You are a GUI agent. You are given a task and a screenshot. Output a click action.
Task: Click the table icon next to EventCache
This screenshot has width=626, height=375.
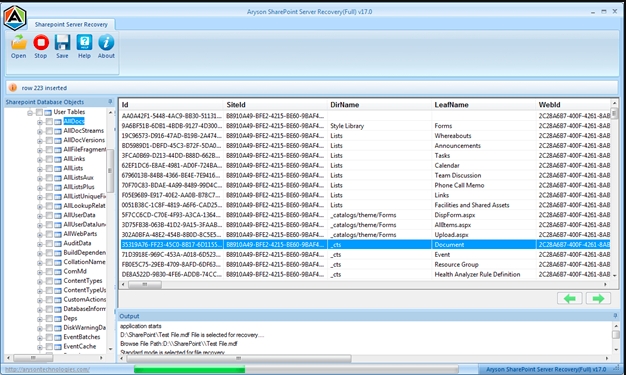click(x=58, y=347)
